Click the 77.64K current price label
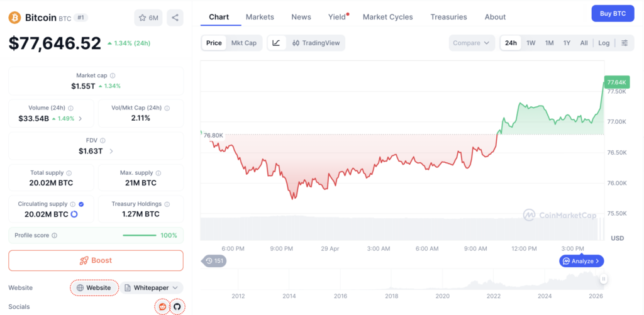 (x=616, y=82)
